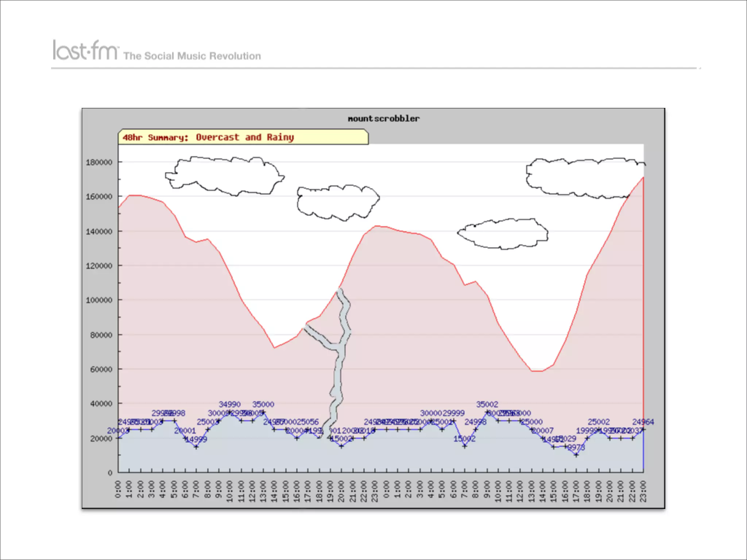Click the 25056 data point label
The image size is (747, 560).
(x=307, y=422)
